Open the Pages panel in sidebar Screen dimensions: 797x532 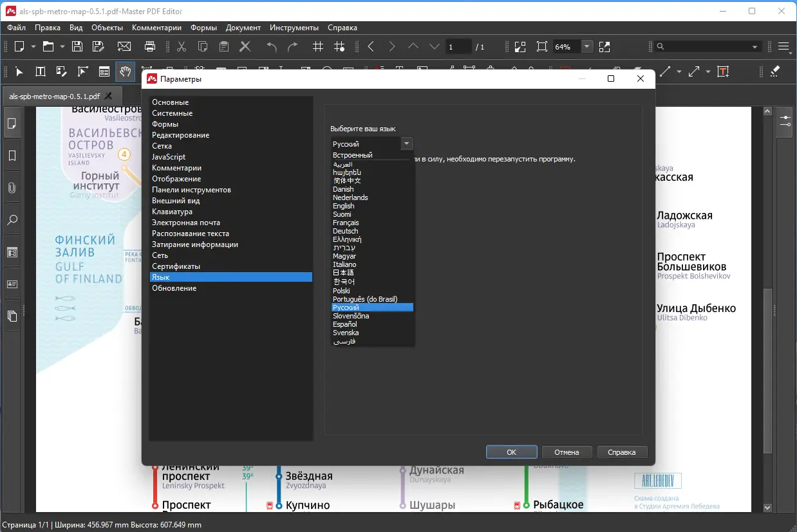[12, 124]
